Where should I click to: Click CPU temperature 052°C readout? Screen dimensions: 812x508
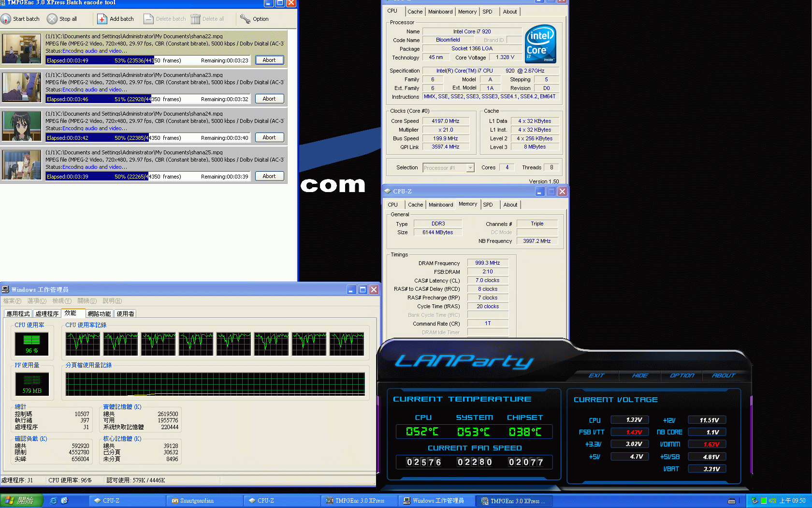(x=422, y=432)
